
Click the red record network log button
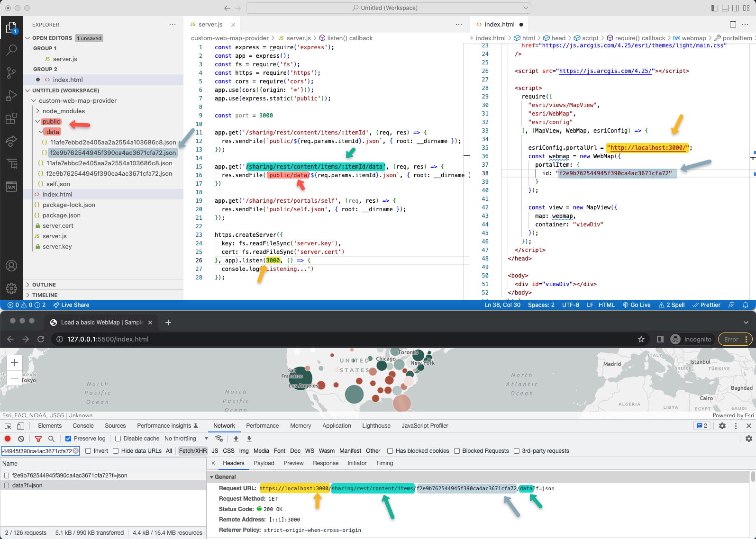point(8,439)
